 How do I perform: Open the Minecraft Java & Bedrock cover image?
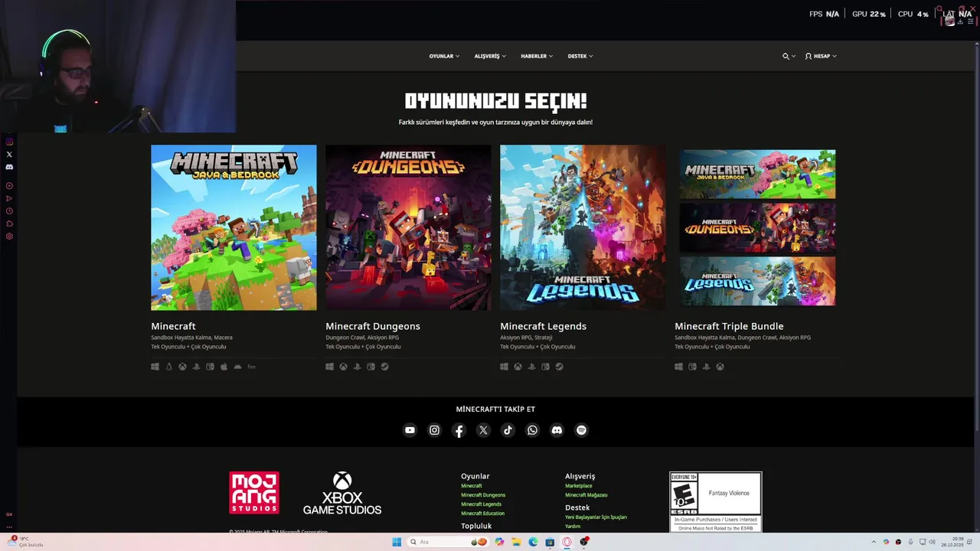click(x=234, y=227)
